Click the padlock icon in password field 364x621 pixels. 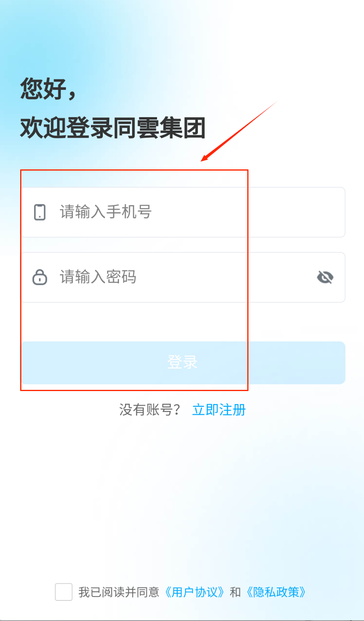point(40,277)
